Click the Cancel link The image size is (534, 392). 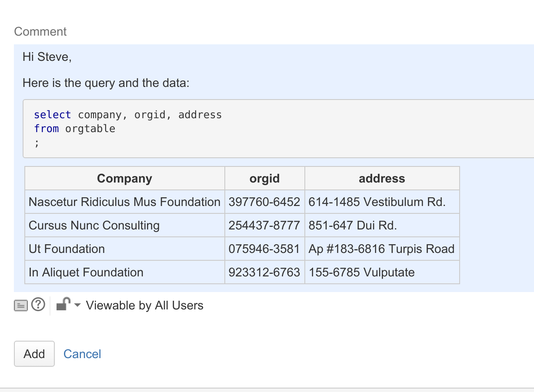[x=82, y=354]
